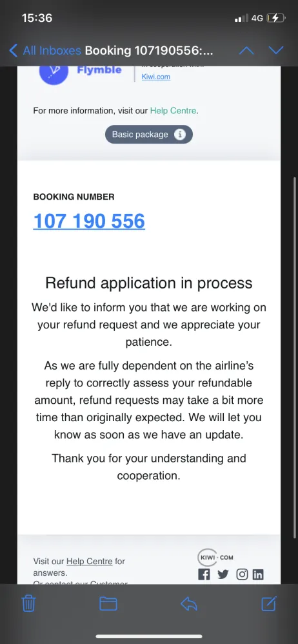The width and height of the screenshot is (298, 644).
Task: Go back to All Inboxes
Action: (x=45, y=50)
